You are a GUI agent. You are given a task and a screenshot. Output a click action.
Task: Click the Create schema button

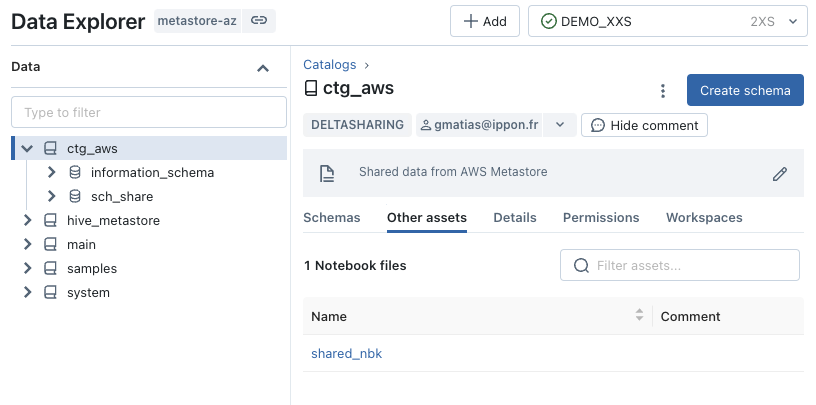click(745, 90)
